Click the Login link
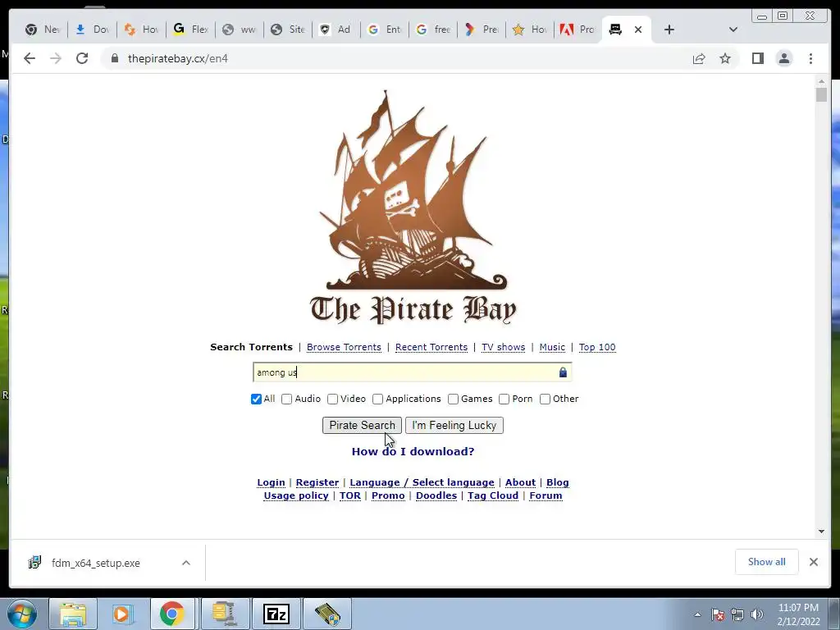The image size is (840, 630). (271, 482)
